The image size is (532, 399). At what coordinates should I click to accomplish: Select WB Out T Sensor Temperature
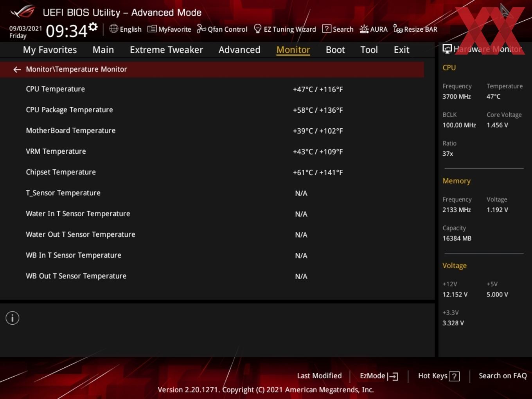pos(212,276)
